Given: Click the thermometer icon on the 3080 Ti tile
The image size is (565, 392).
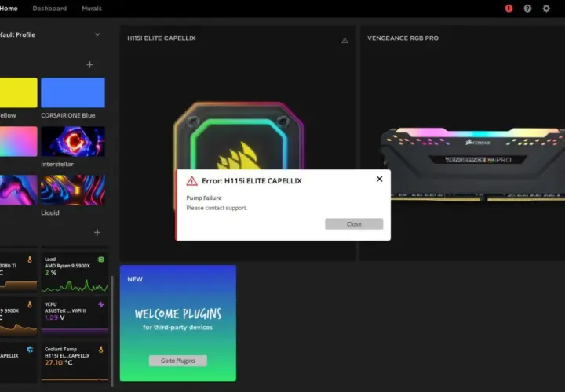Looking at the screenshot, I should 30,260.
